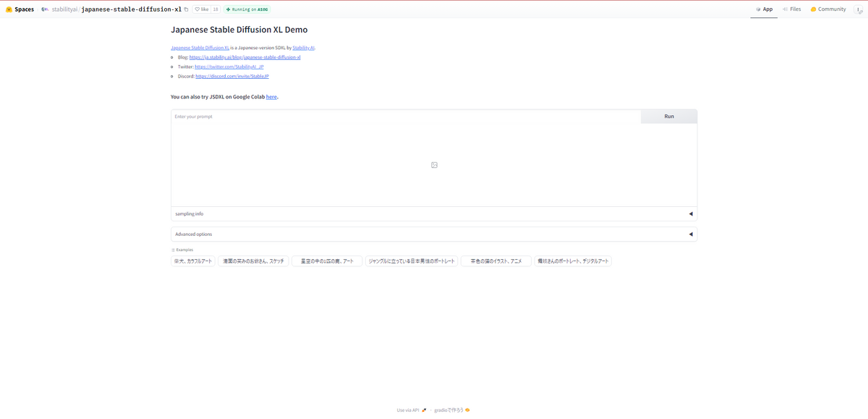Screen dimensions: 868x419
Task: Expand the sampling info accordion
Action: click(434, 214)
